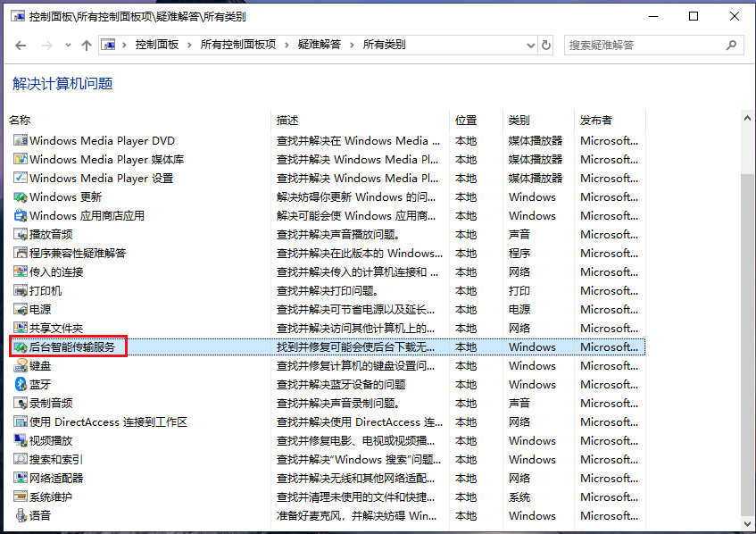The height and width of the screenshot is (534, 756).
Task: Click the 传入的连接 icon
Action: (x=21, y=272)
